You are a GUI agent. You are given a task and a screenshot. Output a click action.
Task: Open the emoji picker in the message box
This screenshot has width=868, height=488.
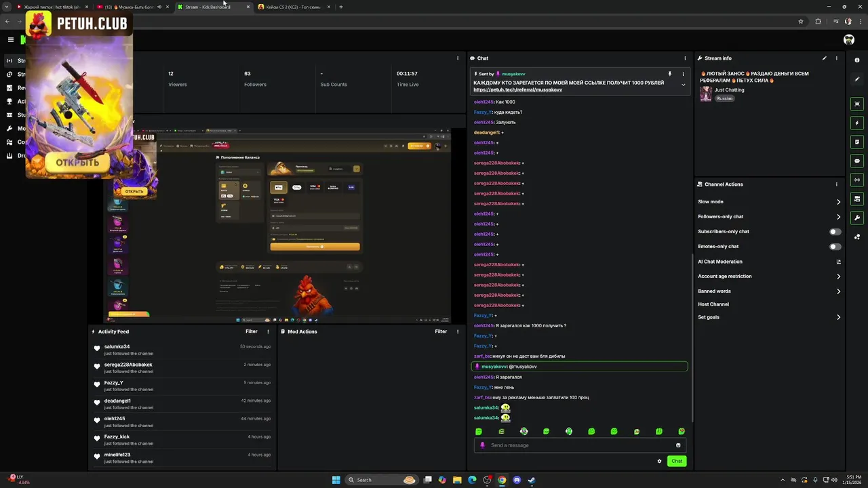678,445
